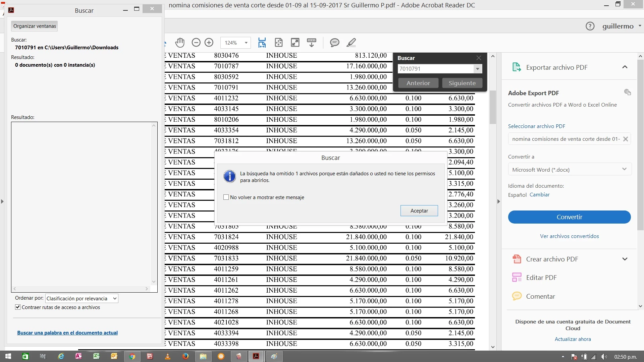Open 'Microsoft Word (*.docx)' format dropdown
The image size is (644, 362).
(x=569, y=169)
